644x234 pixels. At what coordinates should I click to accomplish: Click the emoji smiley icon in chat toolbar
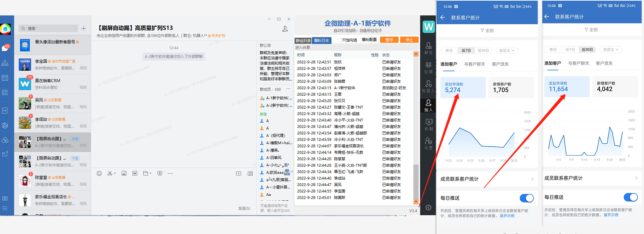coord(99,173)
